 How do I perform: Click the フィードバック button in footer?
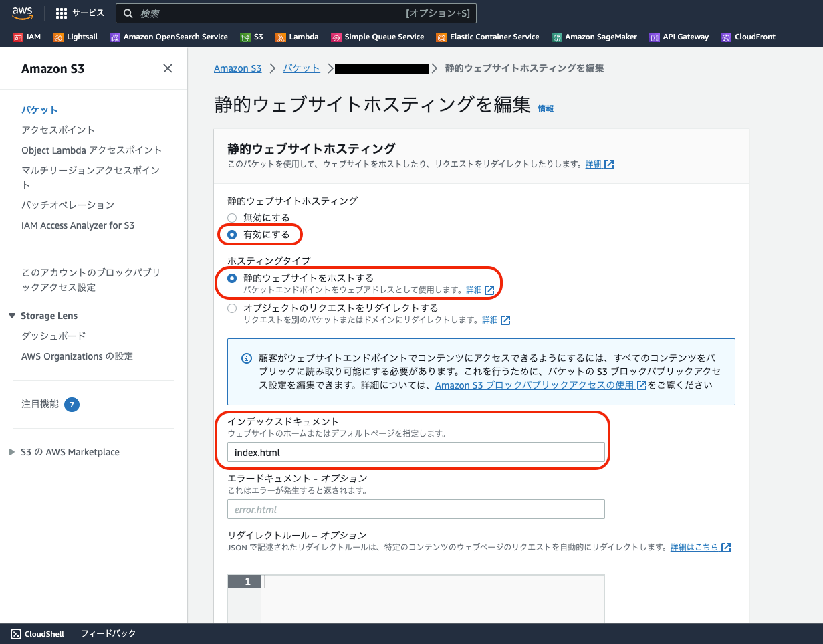coord(108,633)
